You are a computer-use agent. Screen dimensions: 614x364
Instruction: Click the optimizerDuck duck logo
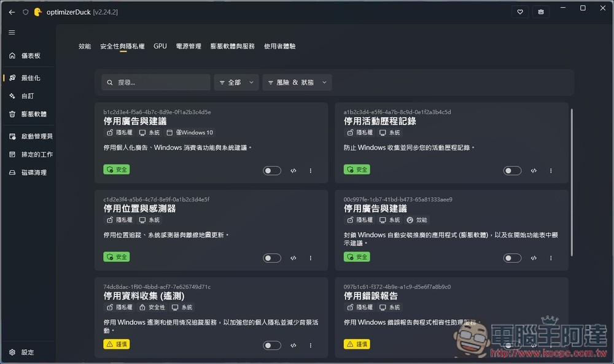[38, 12]
